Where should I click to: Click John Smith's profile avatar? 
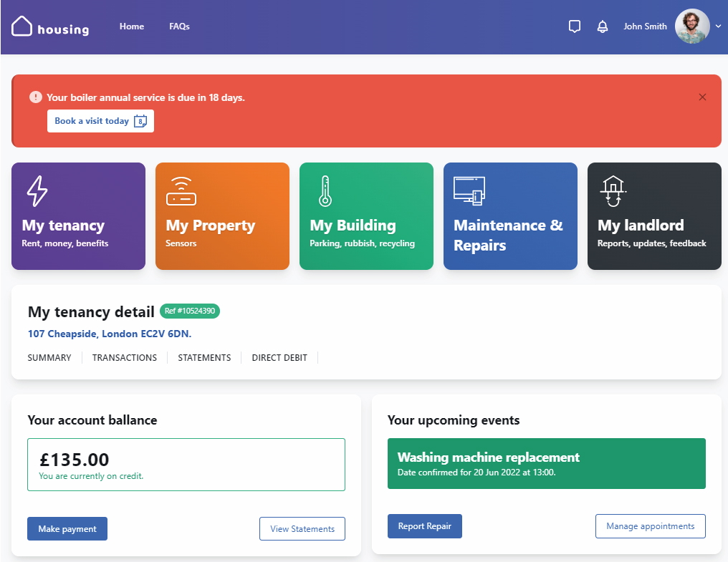click(692, 26)
